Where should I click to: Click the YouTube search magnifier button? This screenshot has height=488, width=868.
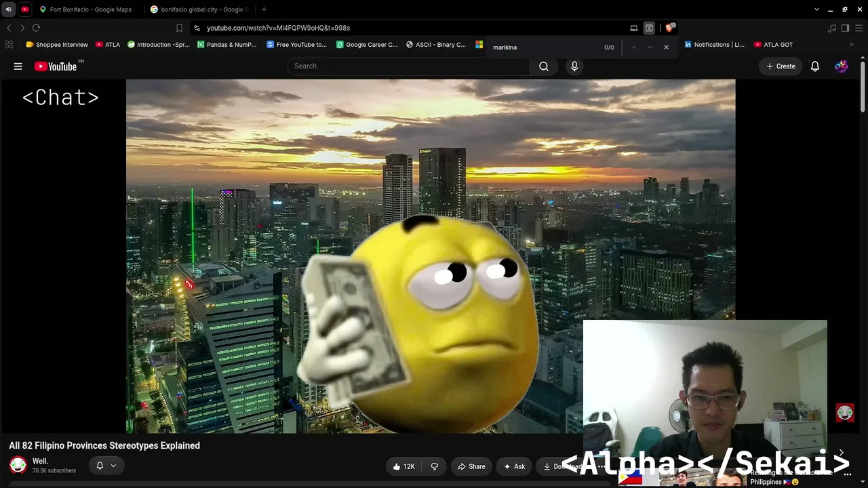coord(544,66)
